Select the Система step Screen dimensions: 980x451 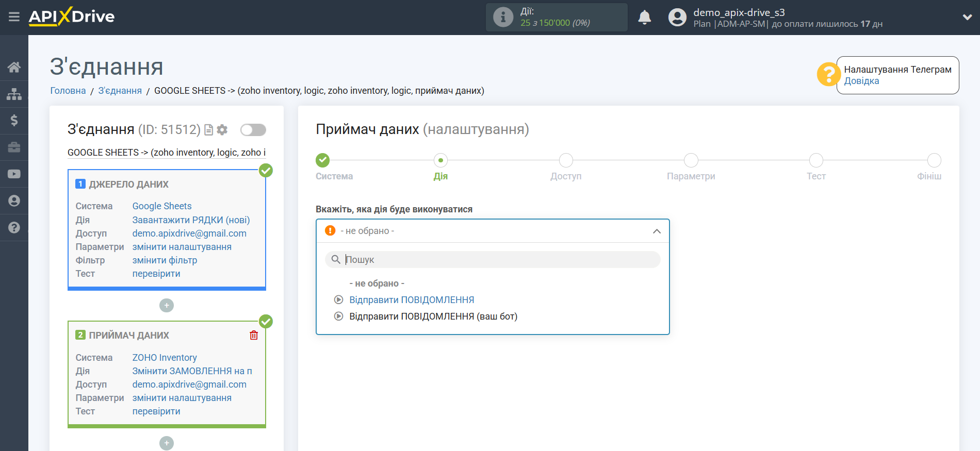[323, 160]
